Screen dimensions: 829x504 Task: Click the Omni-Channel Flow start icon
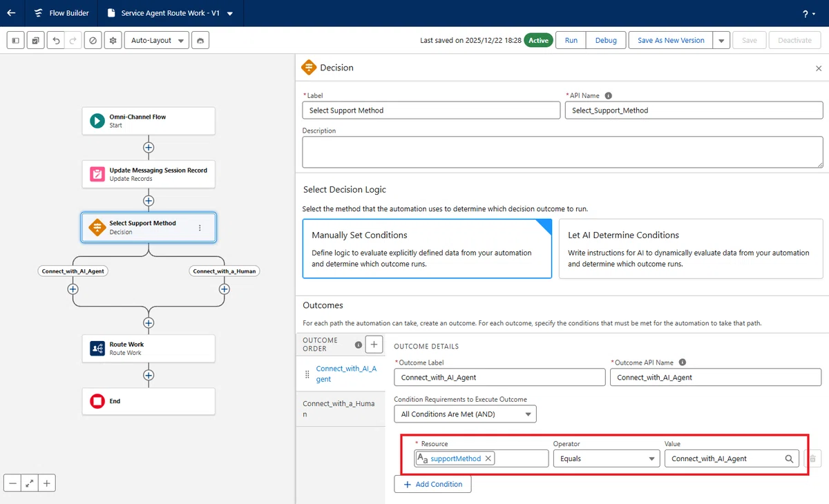(x=97, y=121)
